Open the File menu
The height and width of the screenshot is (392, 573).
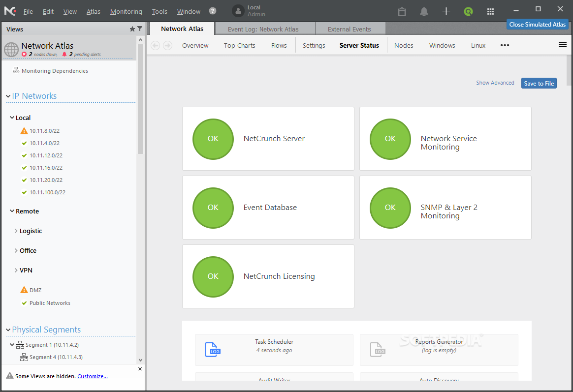click(x=28, y=11)
